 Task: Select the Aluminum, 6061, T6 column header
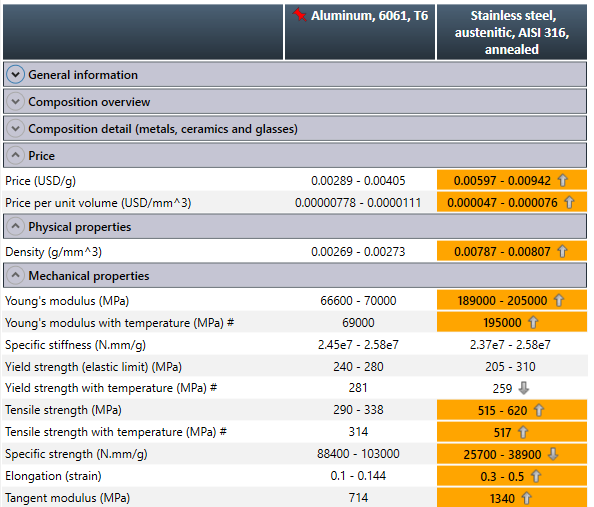[x=360, y=32]
